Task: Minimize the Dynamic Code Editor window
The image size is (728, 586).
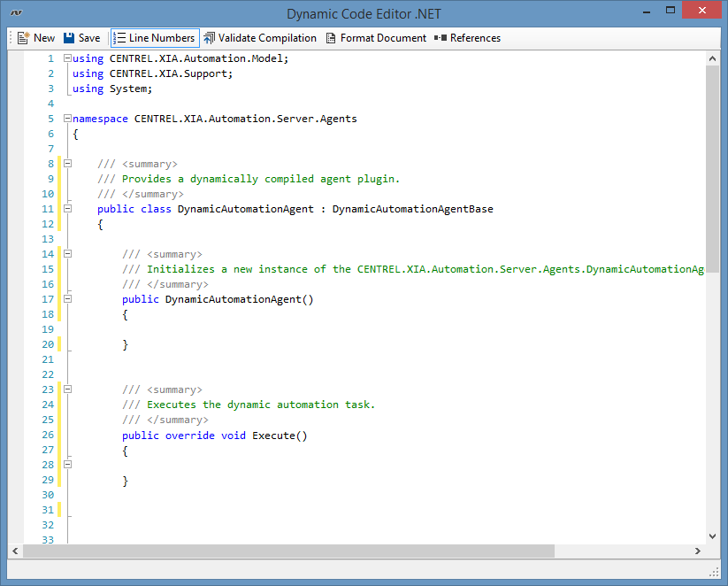Action: [x=647, y=12]
